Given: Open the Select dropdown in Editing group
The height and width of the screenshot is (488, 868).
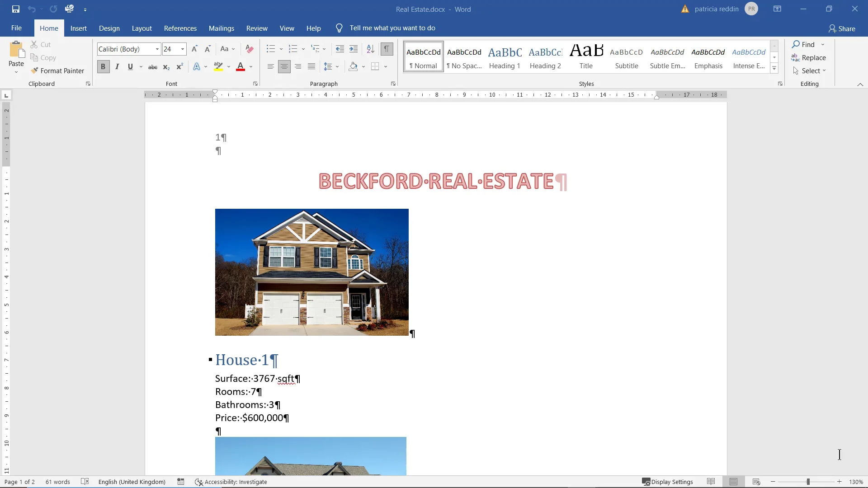Looking at the screenshot, I should tap(809, 71).
